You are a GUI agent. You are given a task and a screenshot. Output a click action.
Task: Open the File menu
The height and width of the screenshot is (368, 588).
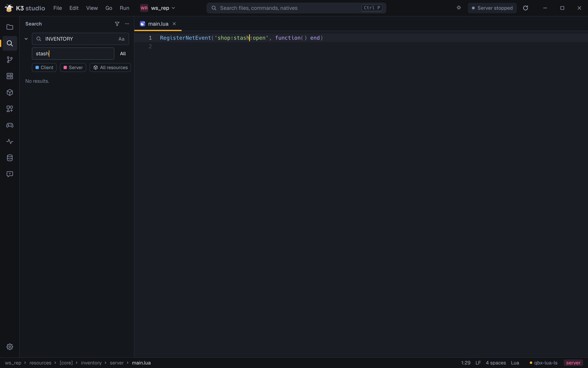pyautogui.click(x=58, y=8)
